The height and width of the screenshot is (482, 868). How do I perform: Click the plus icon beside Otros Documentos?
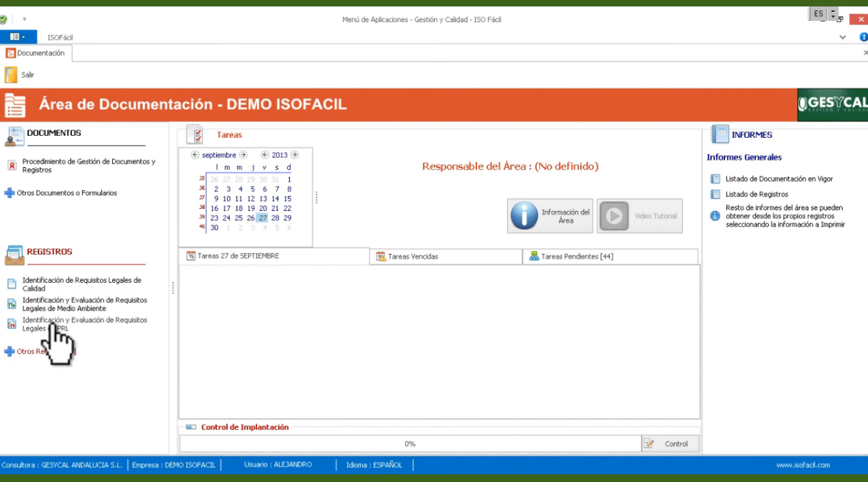tap(9, 193)
